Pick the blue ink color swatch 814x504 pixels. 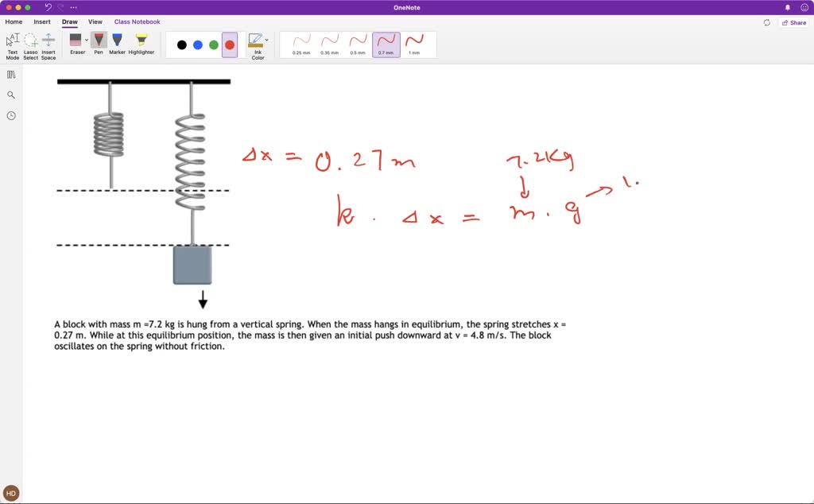(x=196, y=45)
